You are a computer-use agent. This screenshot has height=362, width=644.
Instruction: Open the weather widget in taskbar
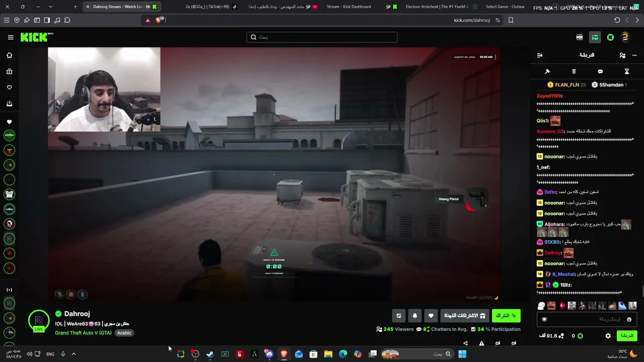[622, 354]
